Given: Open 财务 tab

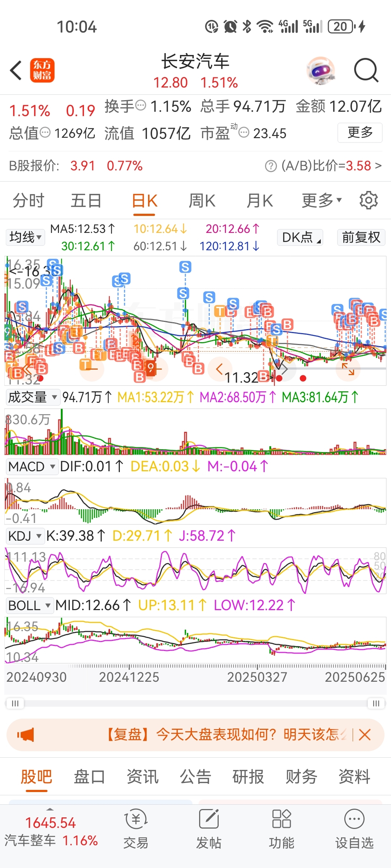Looking at the screenshot, I should pyautogui.click(x=302, y=777).
